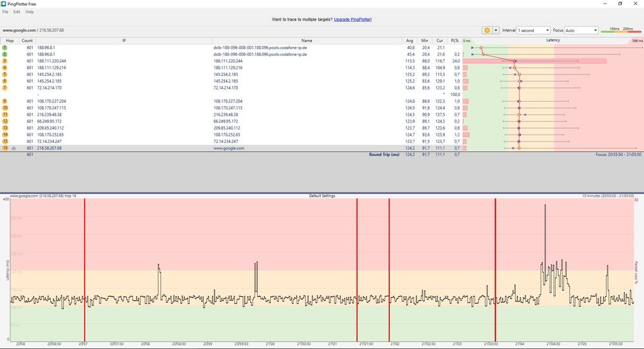The width and height of the screenshot is (644, 349).
Task: Click IP address 72.14.234.247 cell
Action: click(49, 142)
